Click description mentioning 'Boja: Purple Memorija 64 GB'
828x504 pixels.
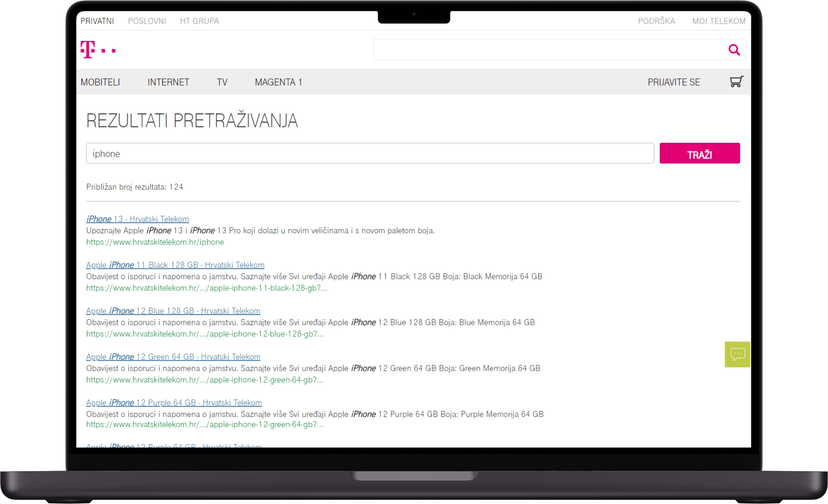315,415
